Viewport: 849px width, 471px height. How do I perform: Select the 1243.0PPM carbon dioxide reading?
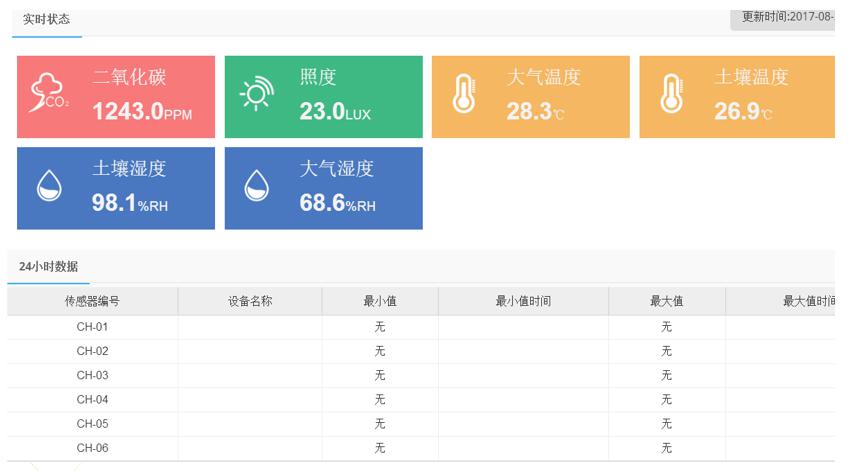pos(141,112)
